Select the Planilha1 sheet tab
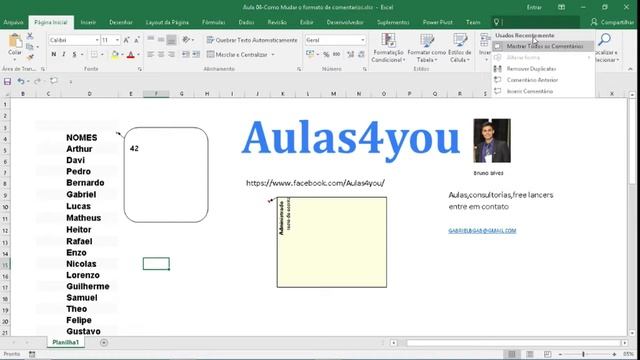640x360 pixels. pyautogui.click(x=65, y=342)
